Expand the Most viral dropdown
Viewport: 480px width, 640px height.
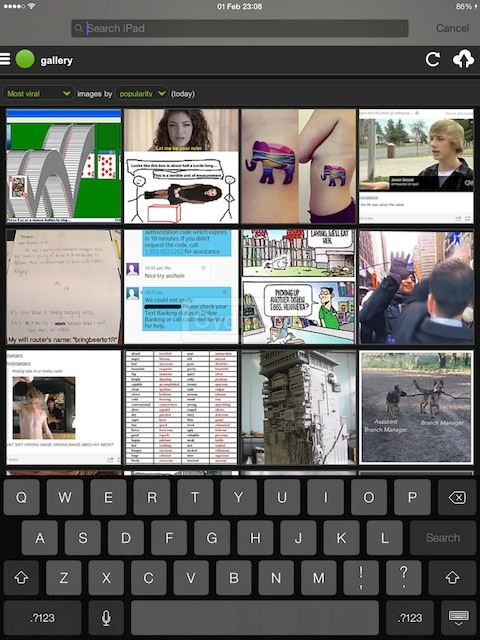[x=38, y=93]
